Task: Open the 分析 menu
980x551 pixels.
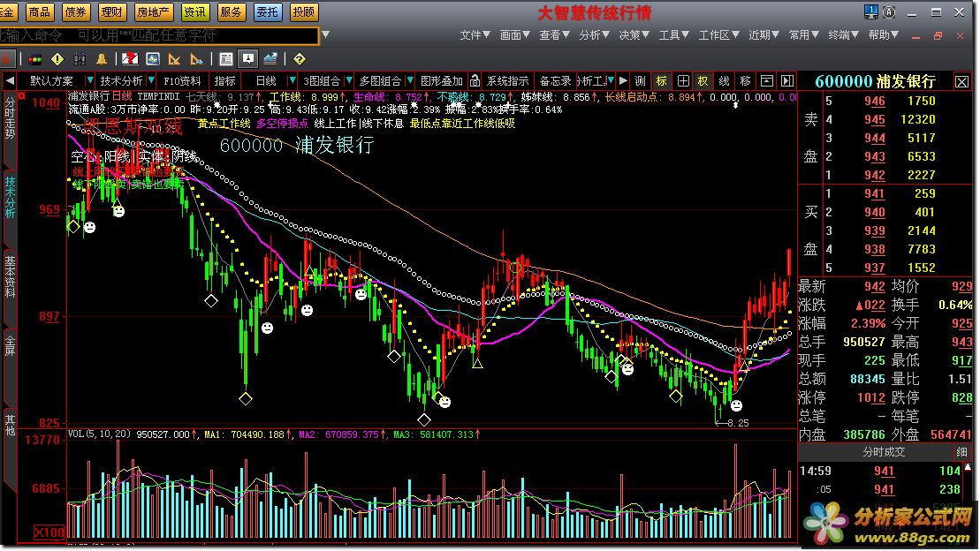Action: click(x=595, y=35)
